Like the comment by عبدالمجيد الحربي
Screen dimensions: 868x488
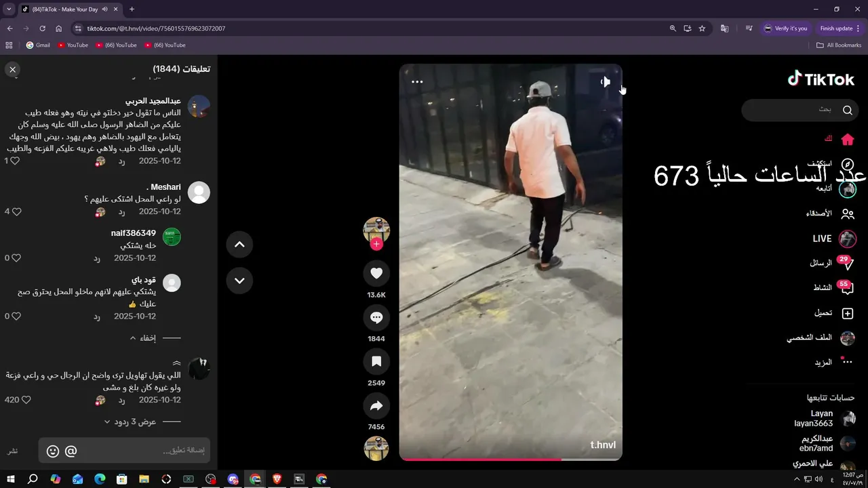15,161
